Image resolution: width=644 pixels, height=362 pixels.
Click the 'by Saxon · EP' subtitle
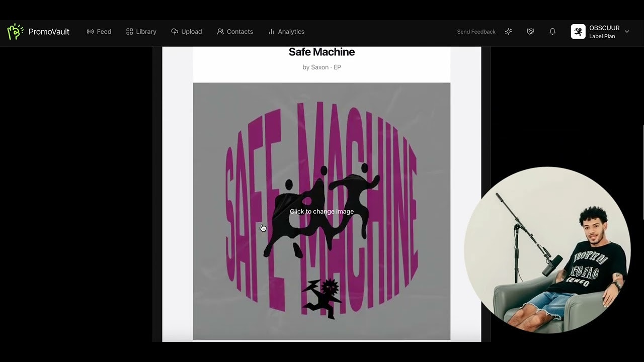pyautogui.click(x=321, y=67)
